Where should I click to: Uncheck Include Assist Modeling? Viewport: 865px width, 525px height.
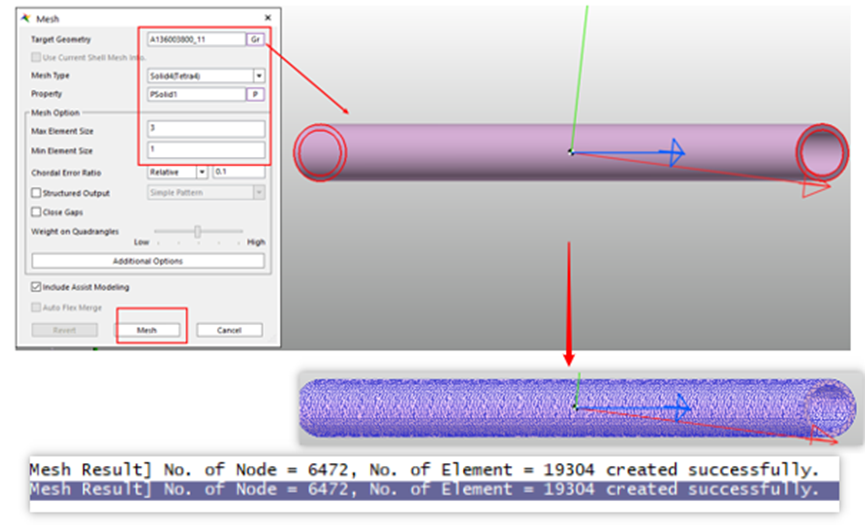click(36, 287)
